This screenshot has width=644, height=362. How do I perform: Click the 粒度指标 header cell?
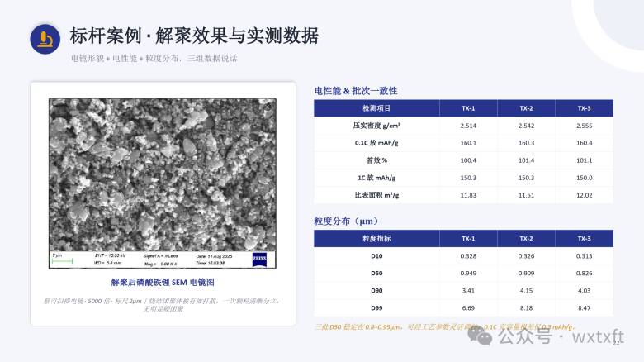pyautogui.click(x=376, y=239)
